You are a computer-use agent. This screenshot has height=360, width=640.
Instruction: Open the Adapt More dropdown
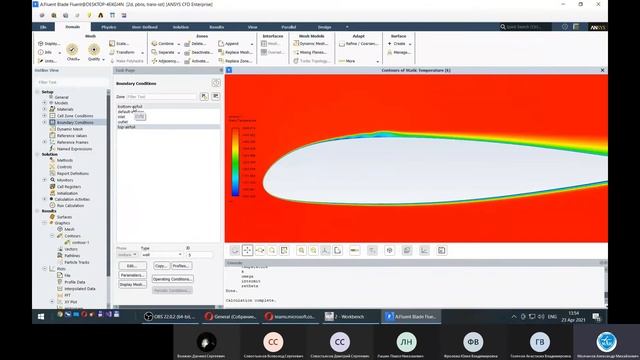378,61
